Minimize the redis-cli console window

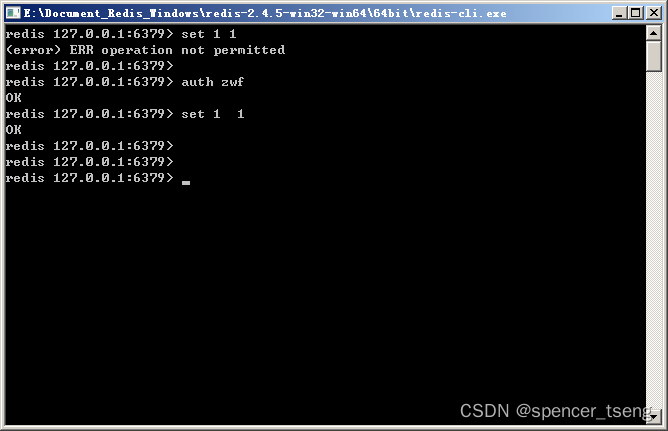[x=619, y=13]
